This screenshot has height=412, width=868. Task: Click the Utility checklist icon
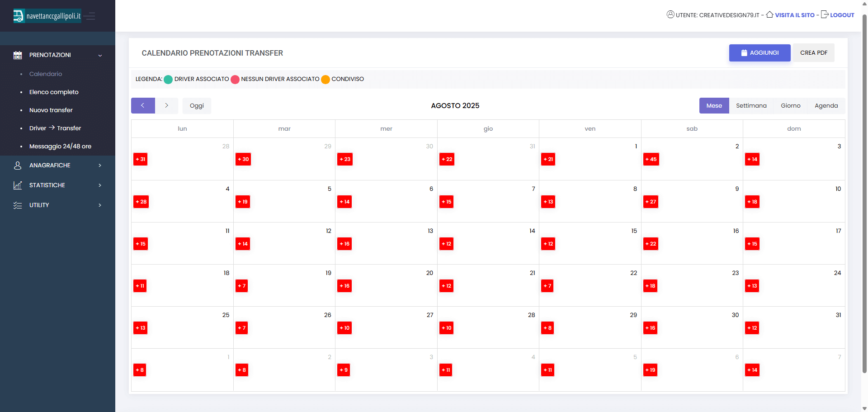[x=18, y=205]
